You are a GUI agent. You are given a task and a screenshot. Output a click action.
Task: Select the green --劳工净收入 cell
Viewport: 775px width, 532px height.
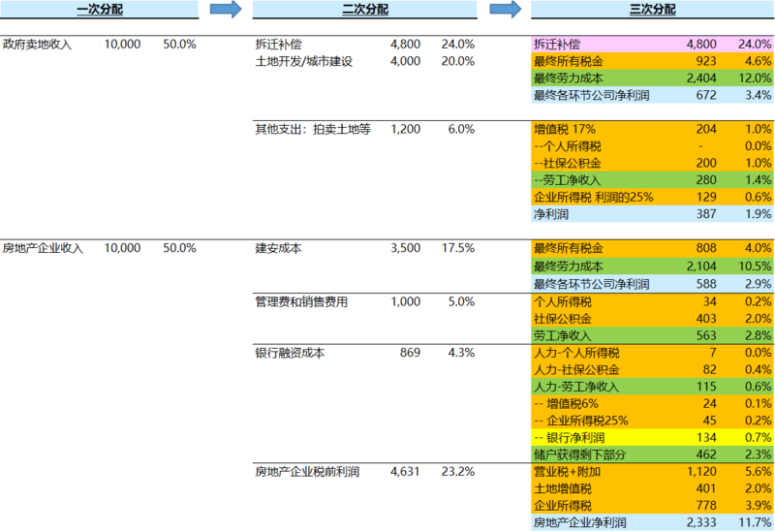pyautogui.click(x=568, y=180)
